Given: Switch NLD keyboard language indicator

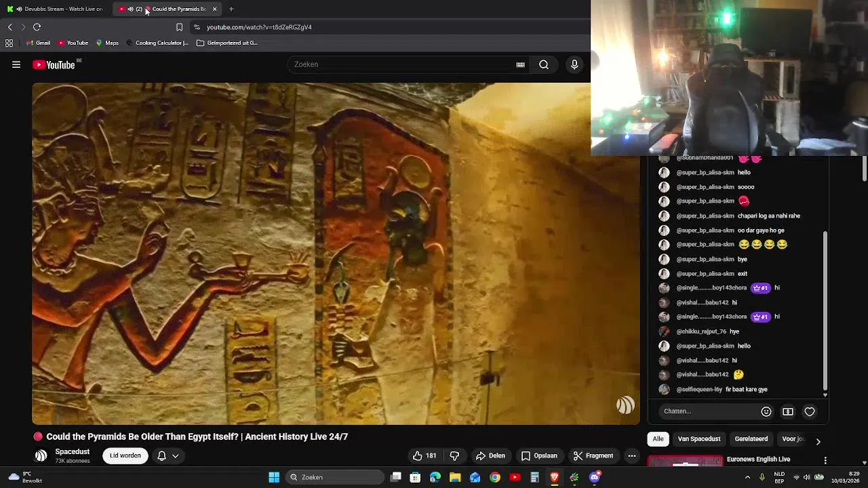Looking at the screenshot, I should click(x=779, y=477).
